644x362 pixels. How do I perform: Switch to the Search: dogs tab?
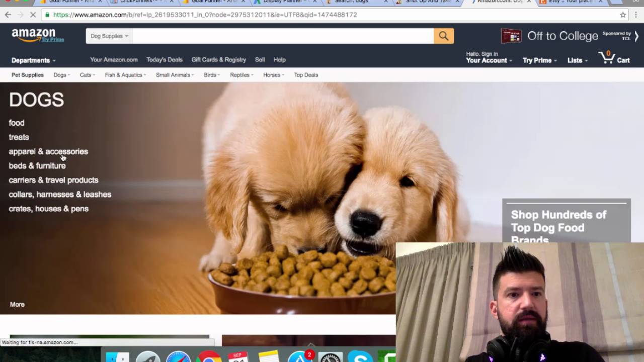tap(356, 3)
